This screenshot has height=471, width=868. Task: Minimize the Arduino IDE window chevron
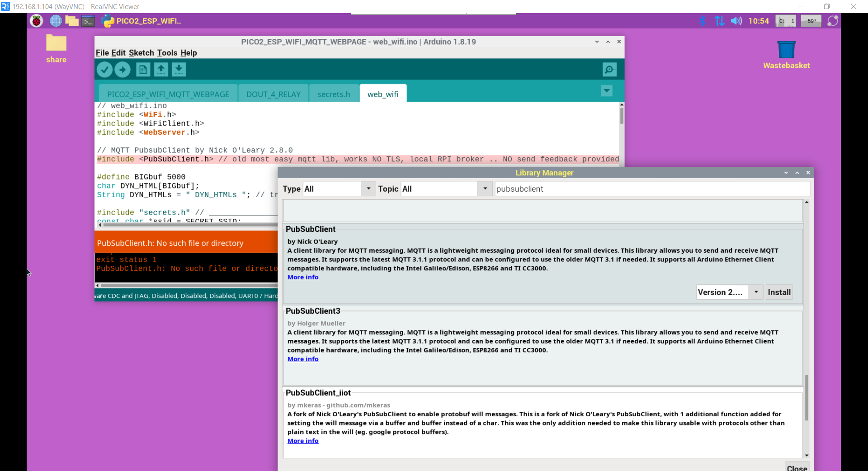597,42
